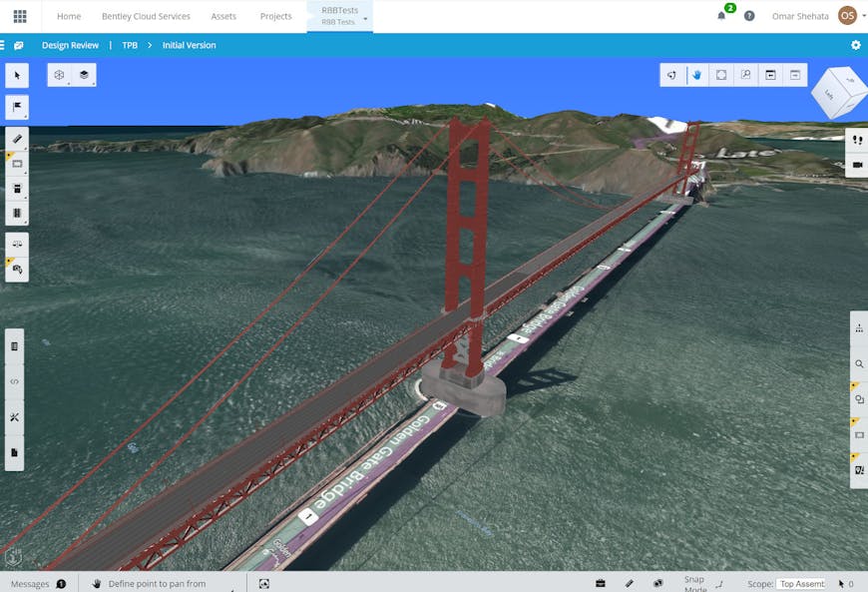Expand the RBBTests project dropdown

coord(340,16)
